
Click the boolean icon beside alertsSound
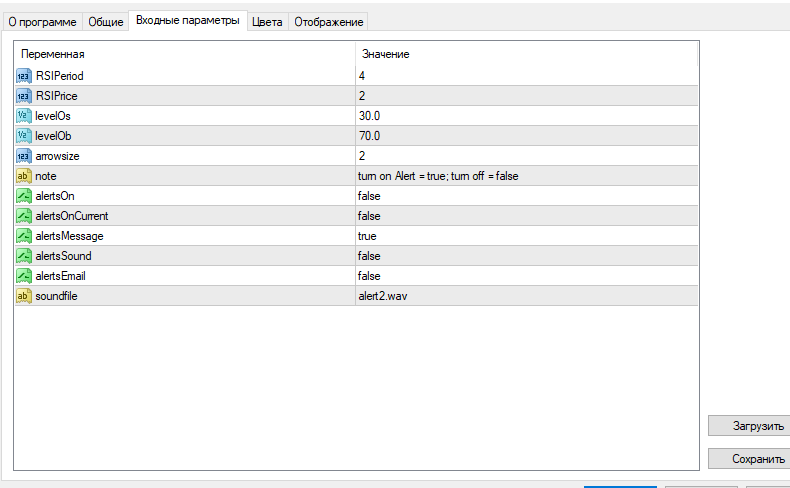(24, 256)
